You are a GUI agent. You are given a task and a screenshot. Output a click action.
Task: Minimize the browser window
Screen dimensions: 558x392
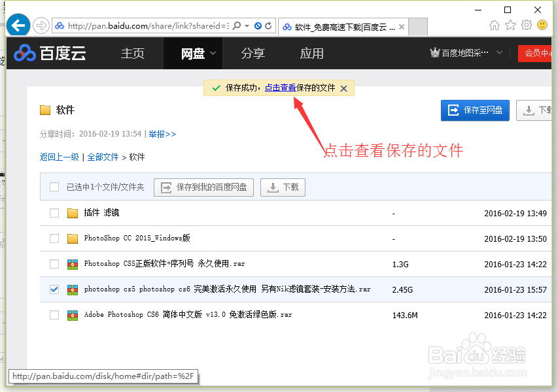478,10
